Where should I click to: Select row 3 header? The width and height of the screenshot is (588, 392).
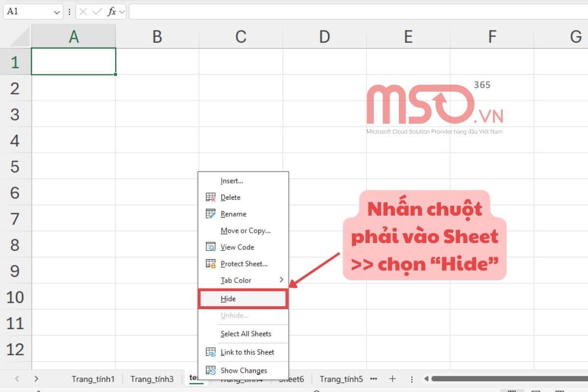coord(16,114)
